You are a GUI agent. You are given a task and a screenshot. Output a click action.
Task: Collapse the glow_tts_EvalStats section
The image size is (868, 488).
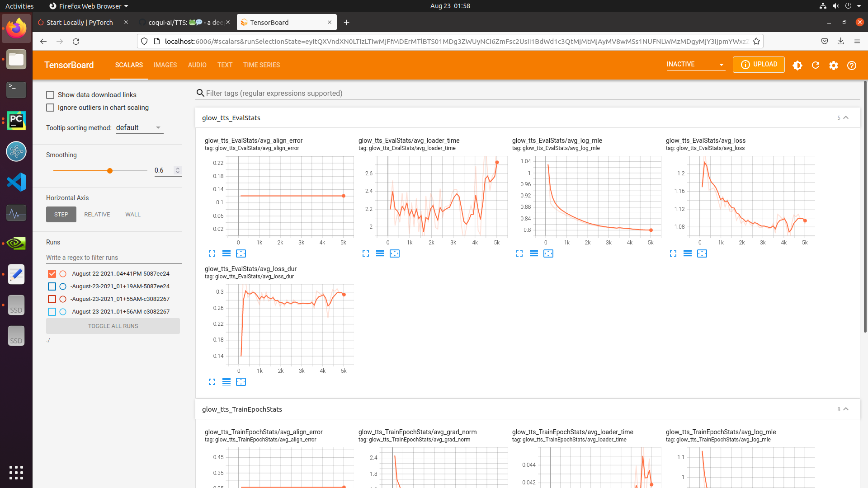tap(846, 117)
